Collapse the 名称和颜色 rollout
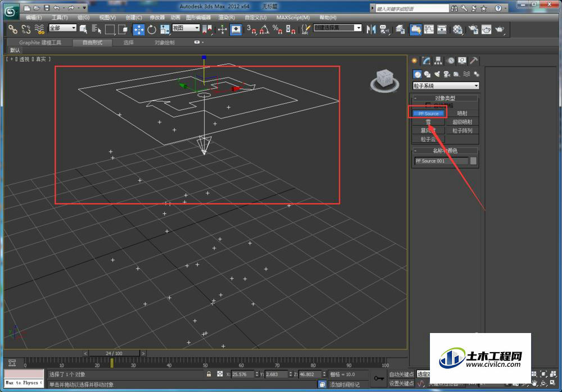 coord(445,151)
